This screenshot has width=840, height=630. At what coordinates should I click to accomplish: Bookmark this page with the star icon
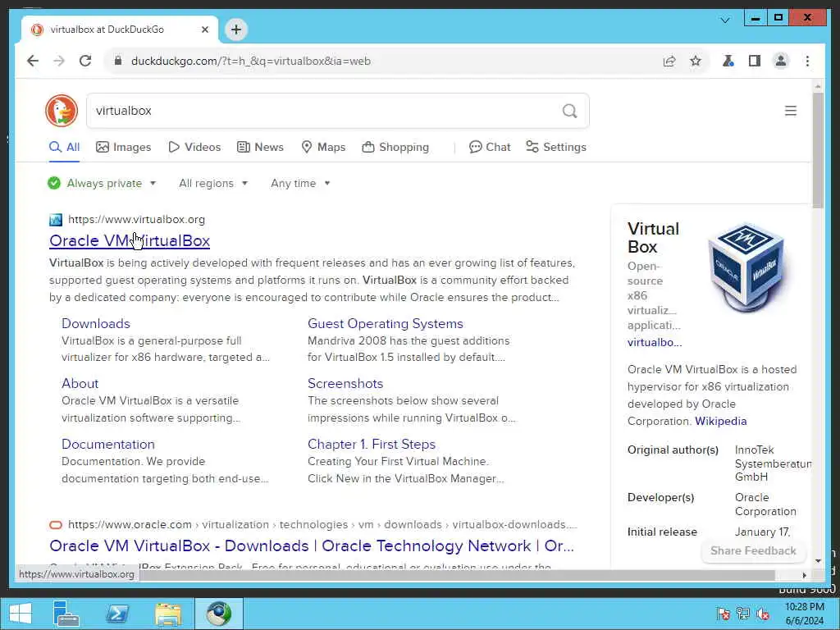(x=696, y=61)
